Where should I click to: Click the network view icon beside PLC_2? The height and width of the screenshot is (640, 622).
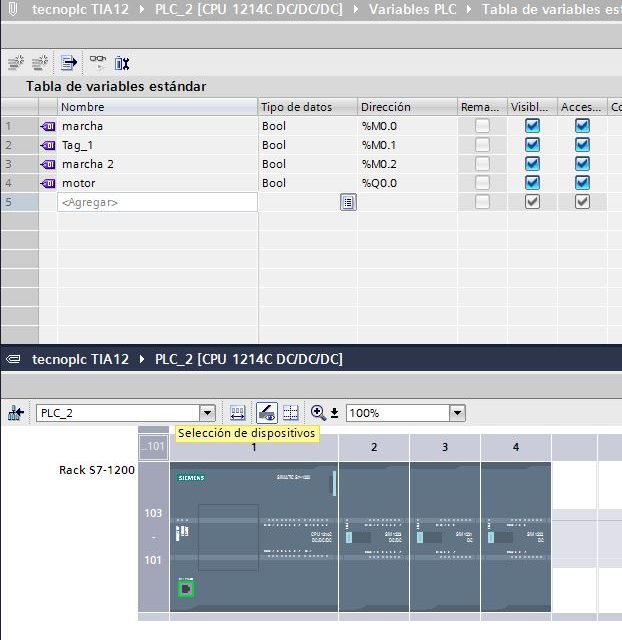[x=17, y=413]
